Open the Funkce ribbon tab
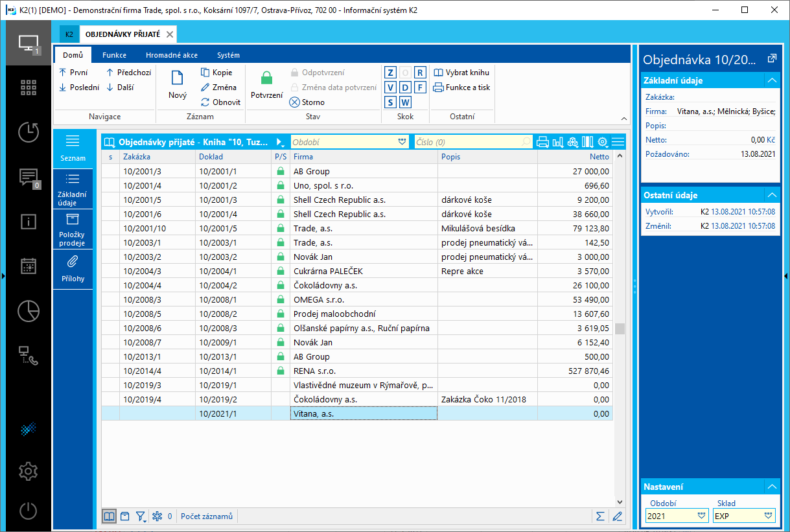Image resolution: width=790 pixels, height=532 pixels. [x=114, y=55]
